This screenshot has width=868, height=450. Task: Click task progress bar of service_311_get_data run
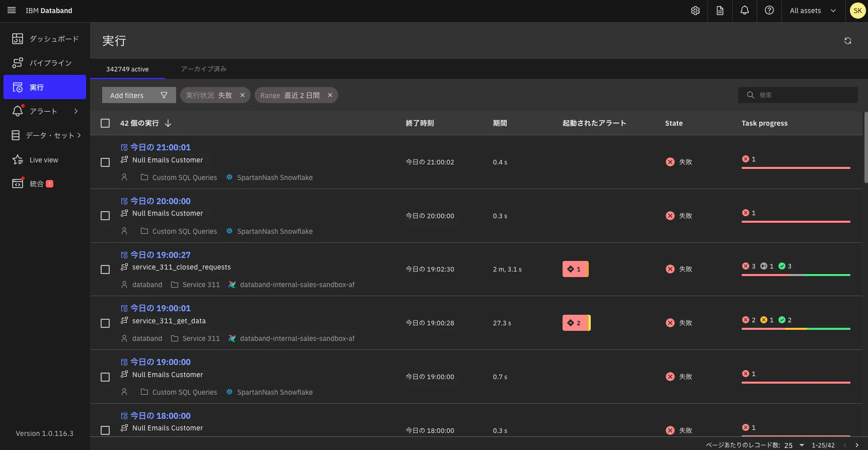click(796, 329)
